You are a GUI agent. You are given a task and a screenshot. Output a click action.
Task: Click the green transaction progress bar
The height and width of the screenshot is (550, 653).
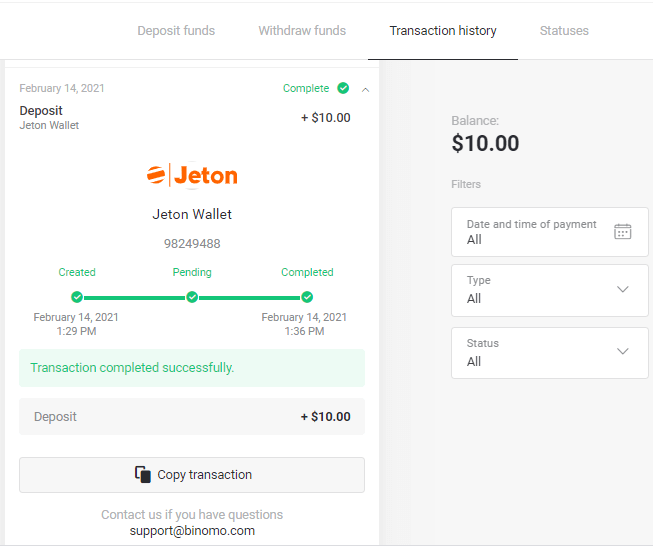249,297
